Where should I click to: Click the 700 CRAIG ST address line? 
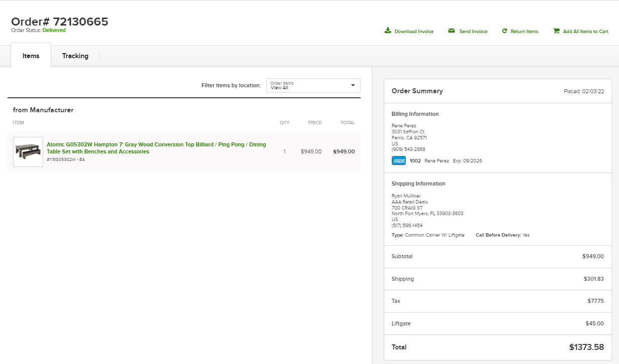tap(407, 208)
